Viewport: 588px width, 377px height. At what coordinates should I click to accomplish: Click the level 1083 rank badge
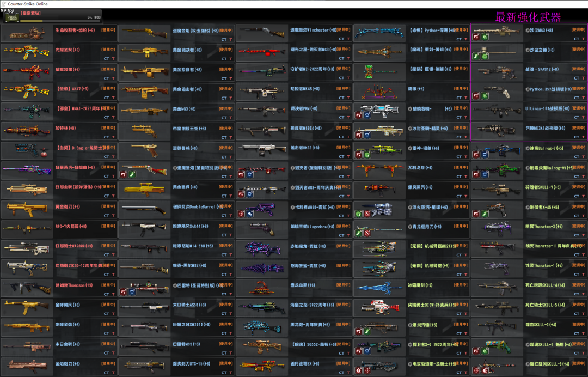pos(11,17)
